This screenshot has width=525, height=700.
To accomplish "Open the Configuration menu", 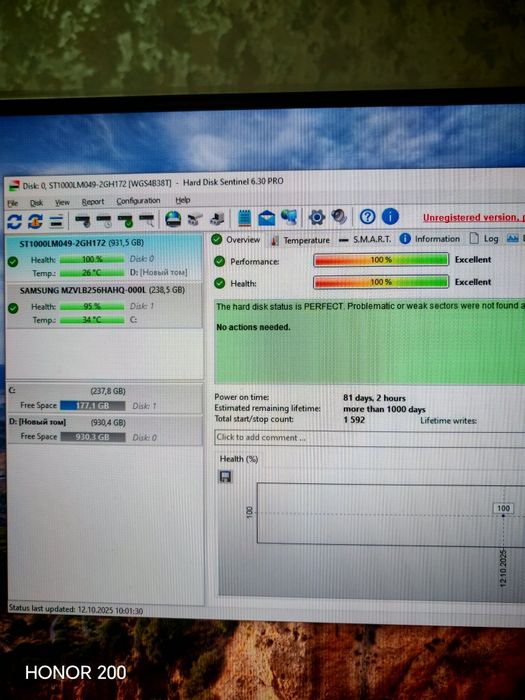I will pyautogui.click(x=138, y=201).
